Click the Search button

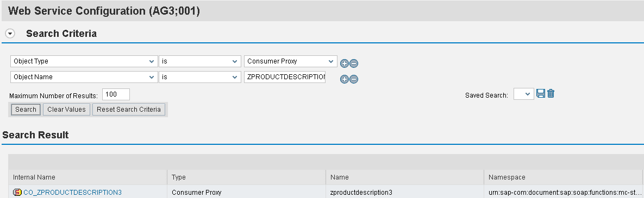coord(26,110)
